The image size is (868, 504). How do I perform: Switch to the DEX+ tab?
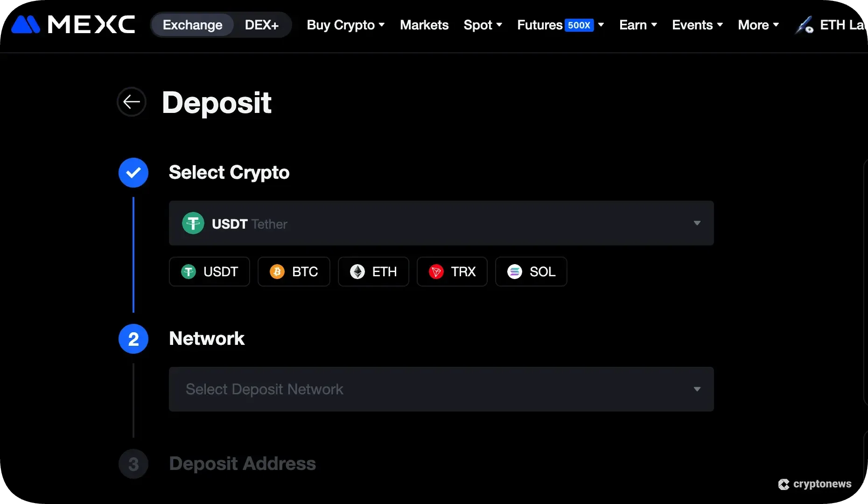[261, 25]
